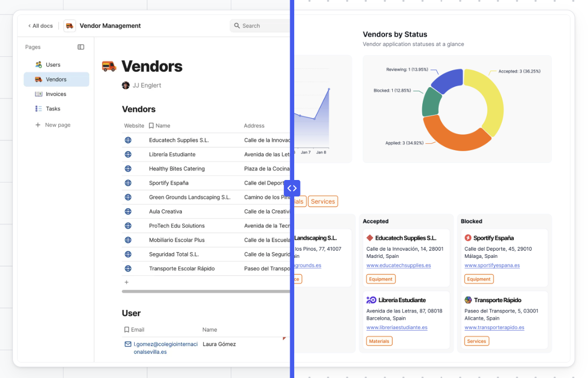Go back to All docs
This screenshot has width=588, height=378.
[40, 26]
